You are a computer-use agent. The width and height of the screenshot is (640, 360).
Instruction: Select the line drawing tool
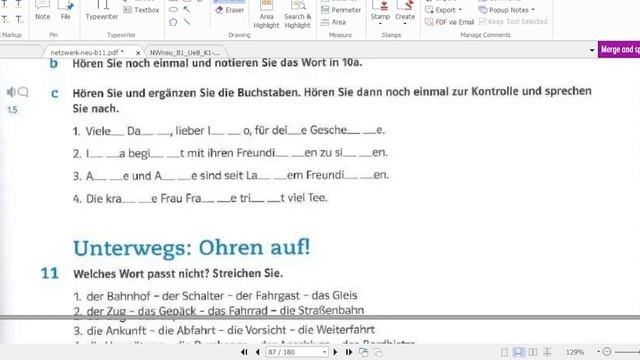pos(187,22)
